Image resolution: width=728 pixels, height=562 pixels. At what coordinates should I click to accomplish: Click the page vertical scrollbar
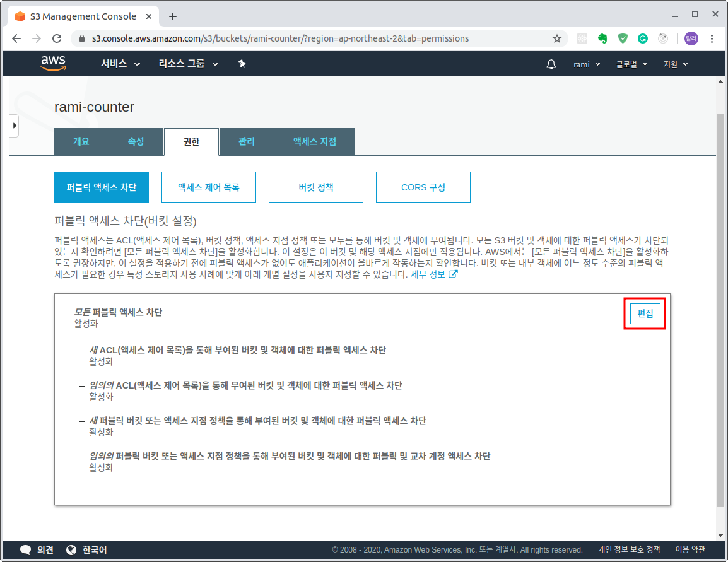tap(720, 310)
